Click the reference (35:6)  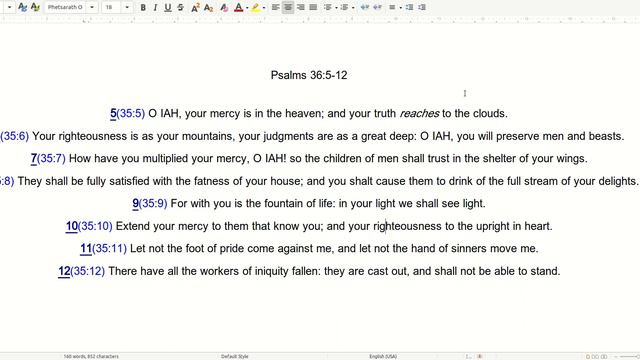tap(14, 136)
